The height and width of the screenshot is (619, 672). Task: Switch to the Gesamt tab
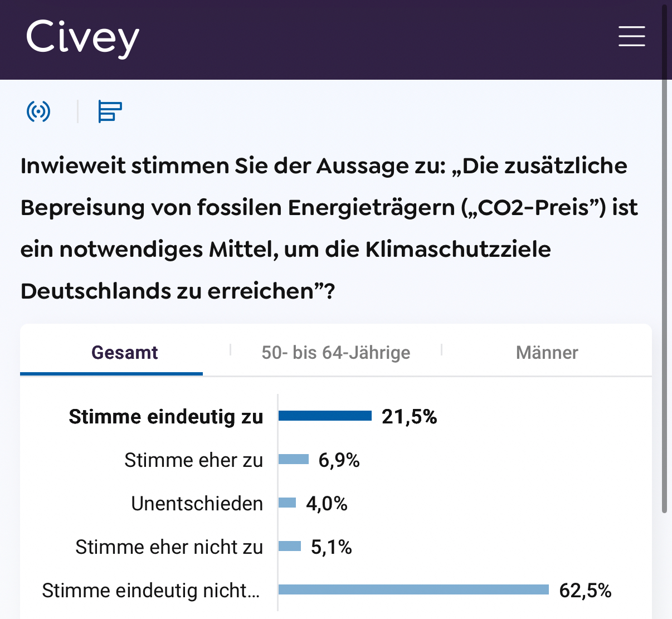pos(124,353)
